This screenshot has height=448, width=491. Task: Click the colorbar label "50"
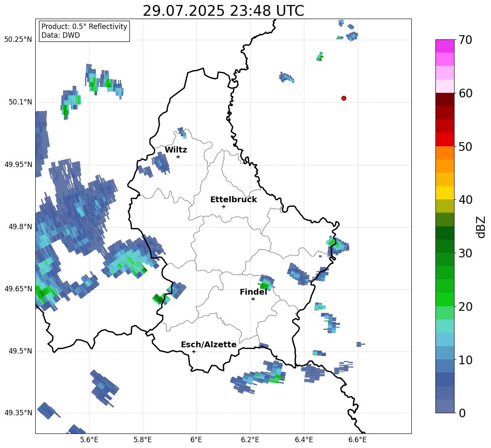point(465,147)
